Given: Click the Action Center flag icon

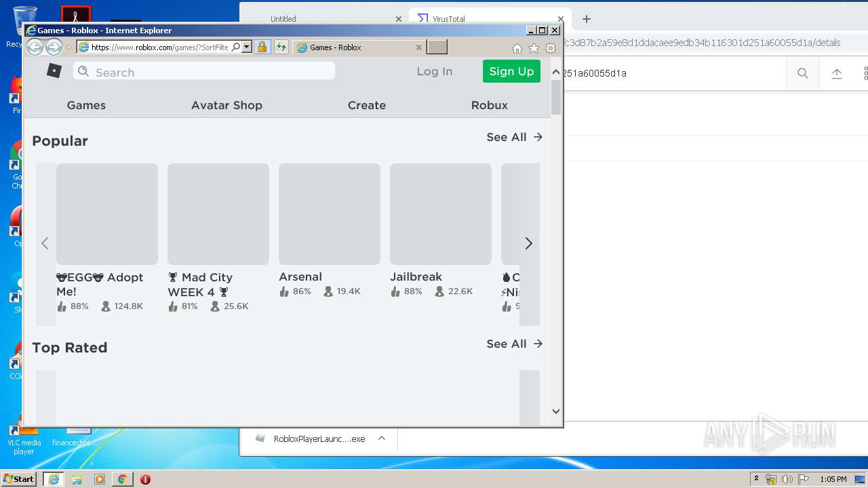Looking at the screenshot, I should [x=803, y=479].
